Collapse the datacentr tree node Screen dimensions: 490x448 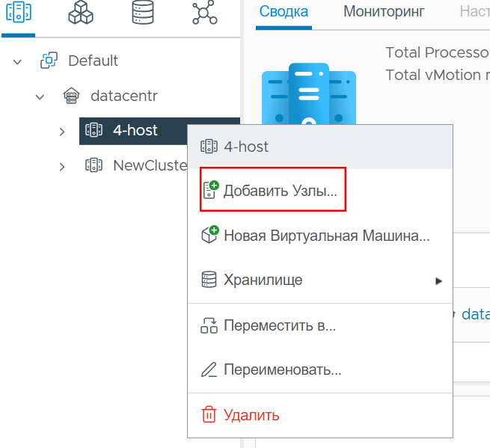pos(40,96)
